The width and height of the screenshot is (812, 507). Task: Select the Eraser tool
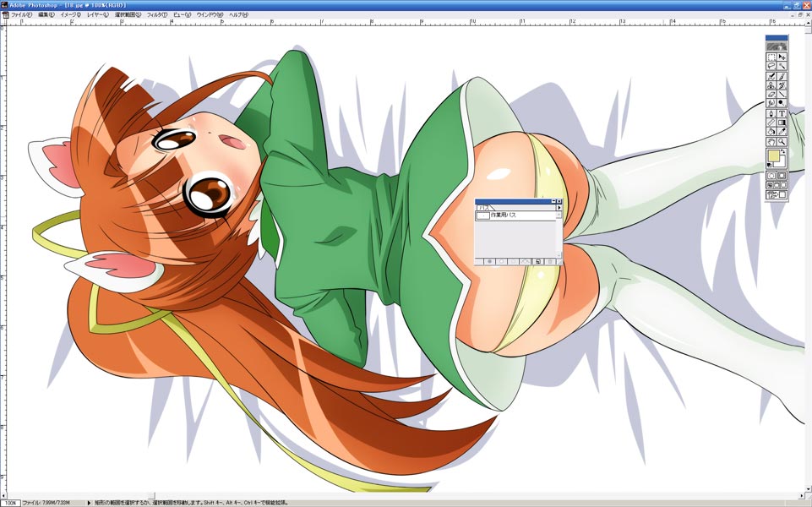771,94
